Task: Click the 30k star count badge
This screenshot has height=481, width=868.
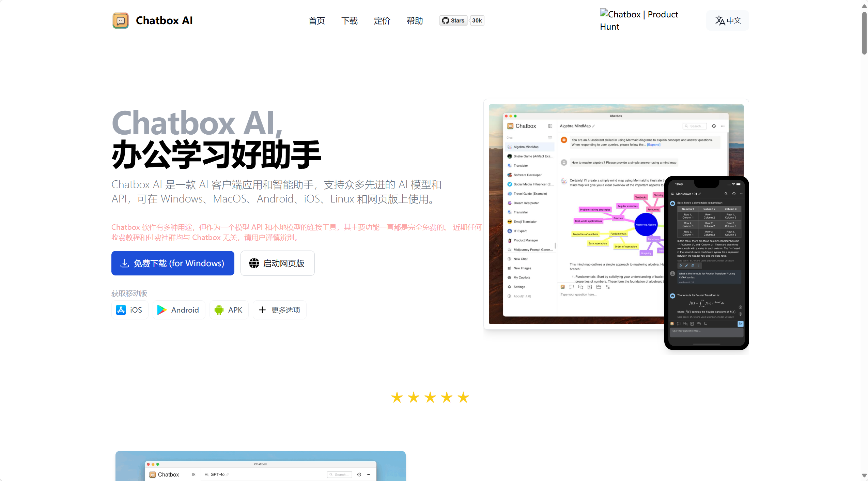Action: tap(477, 20)
